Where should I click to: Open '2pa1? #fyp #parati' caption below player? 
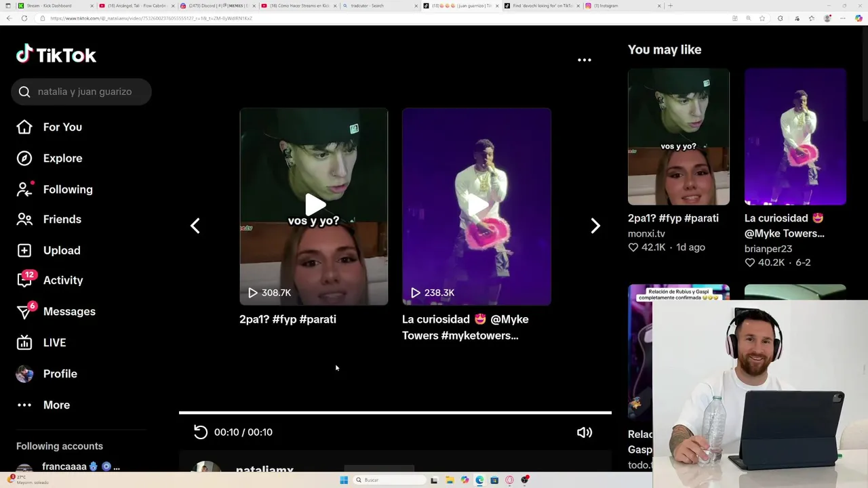click(x=288, y=319)
